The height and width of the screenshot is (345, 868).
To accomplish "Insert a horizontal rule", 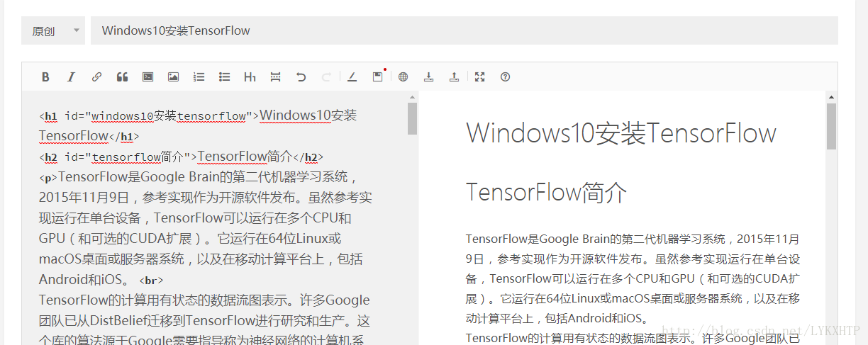I will (x=275, y=77).
